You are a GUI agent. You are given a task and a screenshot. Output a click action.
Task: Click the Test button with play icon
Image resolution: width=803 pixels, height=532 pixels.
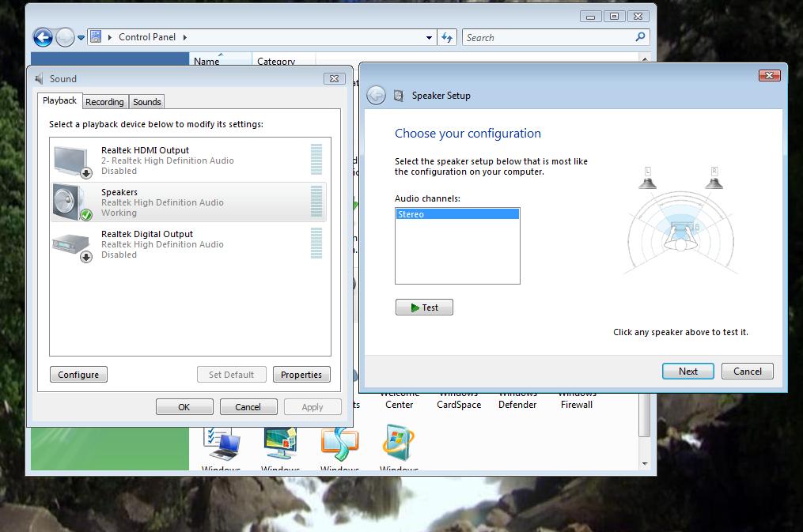(424, 308)
